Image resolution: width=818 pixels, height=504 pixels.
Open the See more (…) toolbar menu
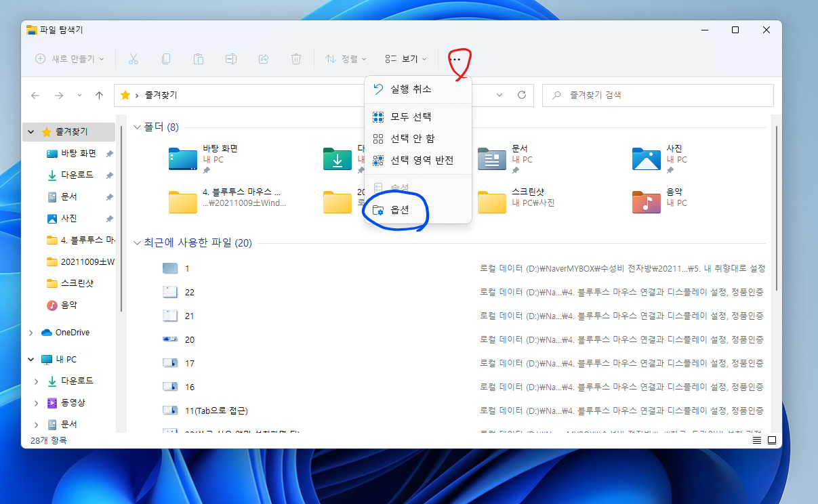click(x=455, y=59)
